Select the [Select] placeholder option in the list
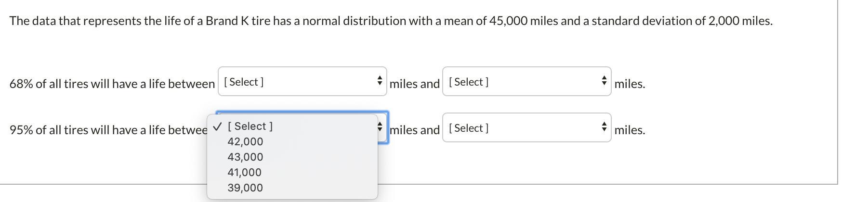Image resolution: width=868 pixels, height=202 pixels. click(x=250, y=126)
